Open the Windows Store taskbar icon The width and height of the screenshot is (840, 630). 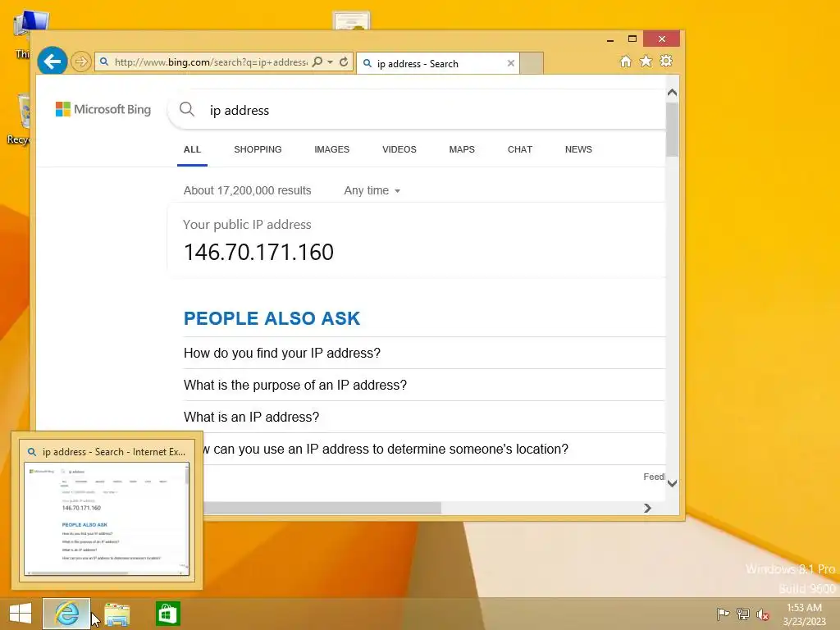pyautogui.click(x=167, y=614)
